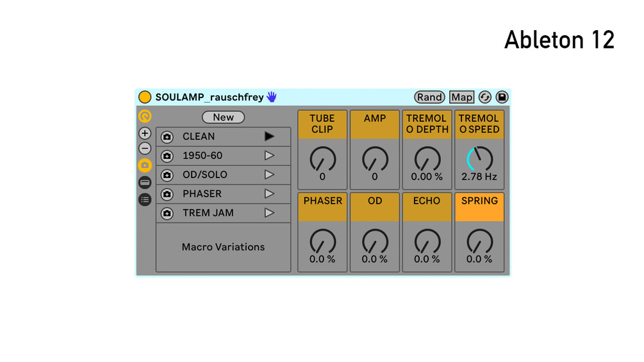Click the SOULAMP_rauschfrey device title
Image resolution: width=644 pixels, height=362 pixels.
[x=210, y=97]
